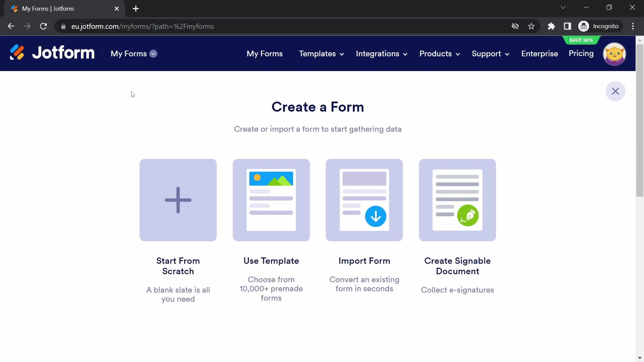The image size is (644, 362).
Task: Click the plus icon to start from scratch
Action: pos(178,200)
